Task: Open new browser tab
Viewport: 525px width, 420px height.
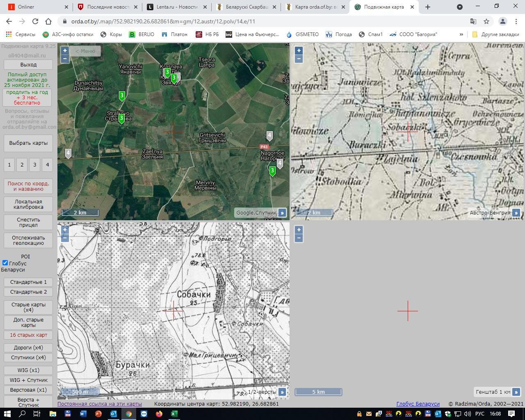Action: click(428, 7)
